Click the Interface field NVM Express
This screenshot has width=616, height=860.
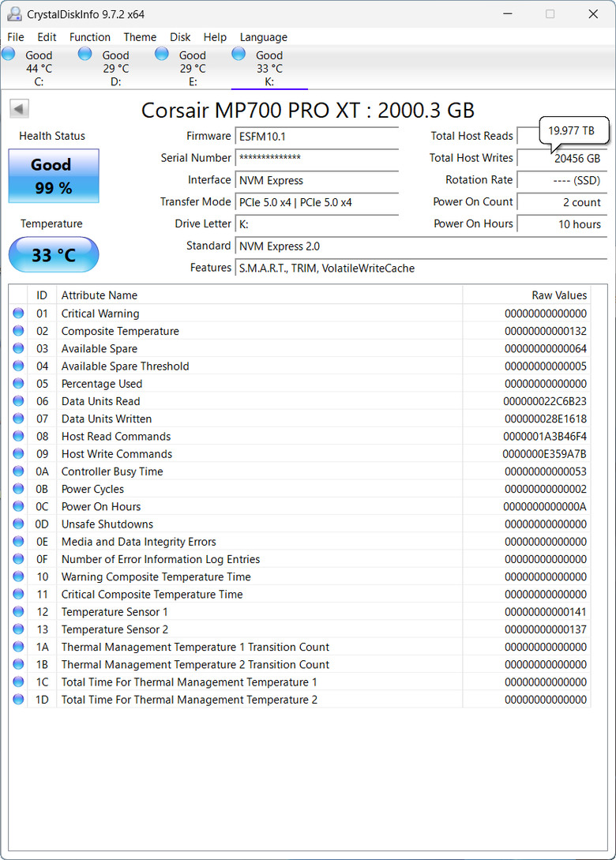coord(317,180)
